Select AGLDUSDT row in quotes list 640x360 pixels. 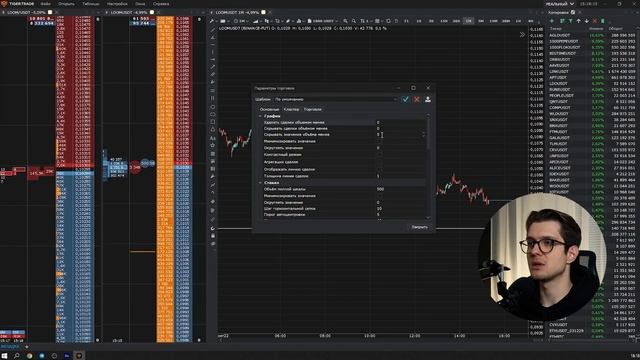592,36
